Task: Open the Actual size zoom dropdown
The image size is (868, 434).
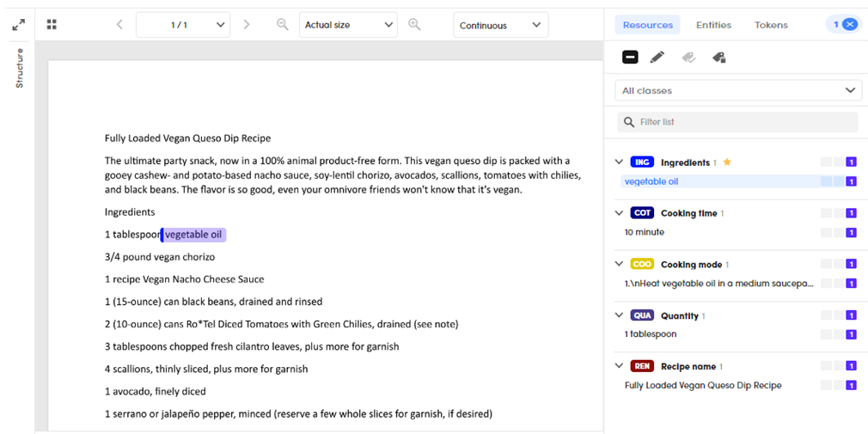Action: 348,25
